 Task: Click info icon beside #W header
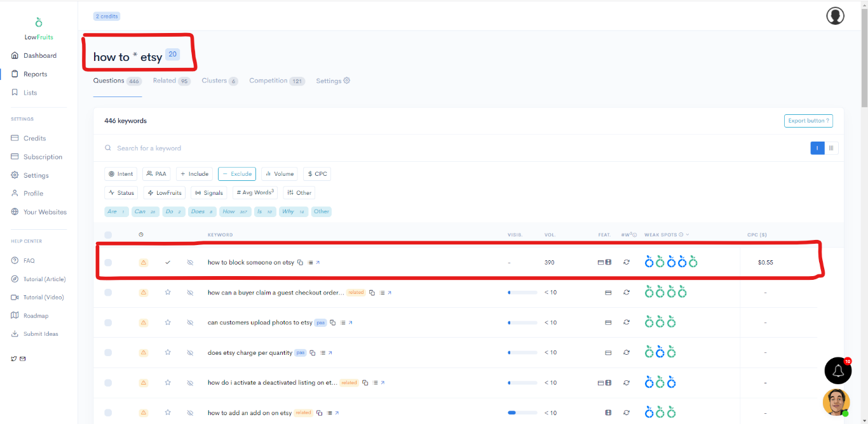634,235
